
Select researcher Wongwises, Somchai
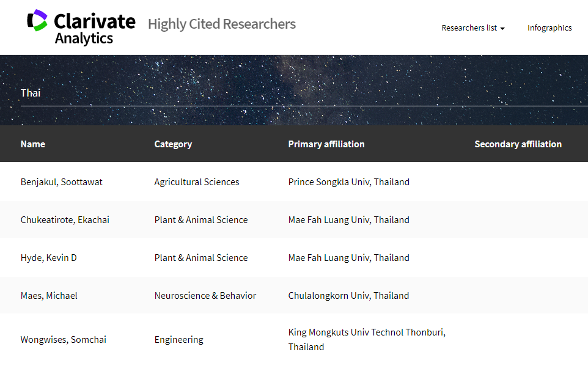click(64, 340)
